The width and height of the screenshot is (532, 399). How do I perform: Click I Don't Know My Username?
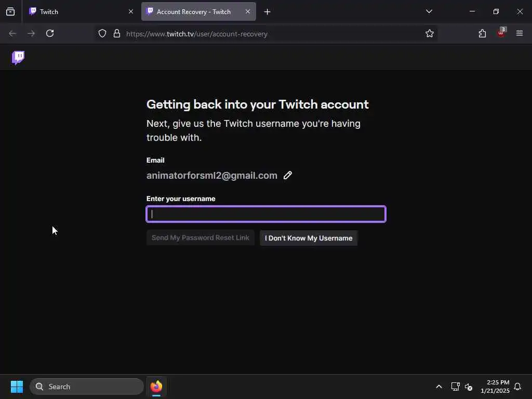point(309,238)
